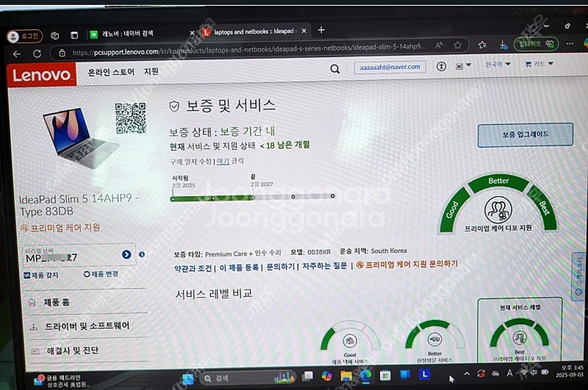This screenshot has height=390, width=588.
Task: Click the Good segment of warranty gauge
Action: click(x=453, y=210)
